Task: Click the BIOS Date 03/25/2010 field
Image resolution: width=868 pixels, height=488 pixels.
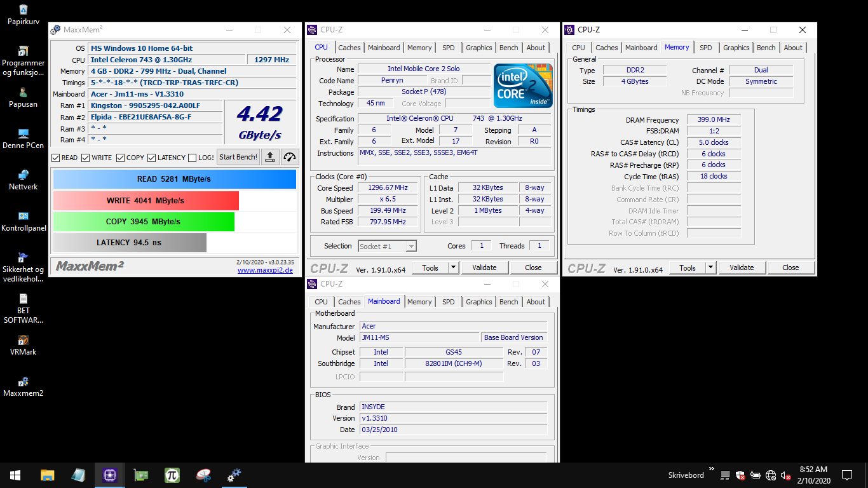Action: click(x=454, y=430)
